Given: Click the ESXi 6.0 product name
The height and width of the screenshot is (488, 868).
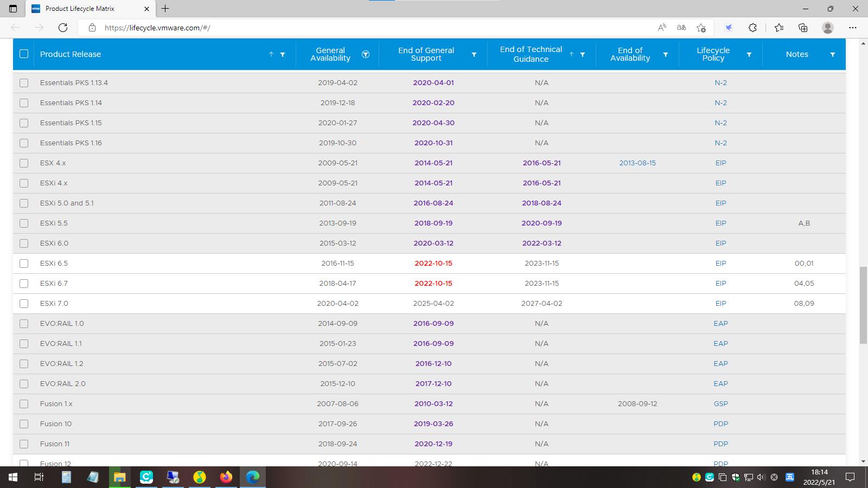Looking at the screenshot, I should coord(54,243).
